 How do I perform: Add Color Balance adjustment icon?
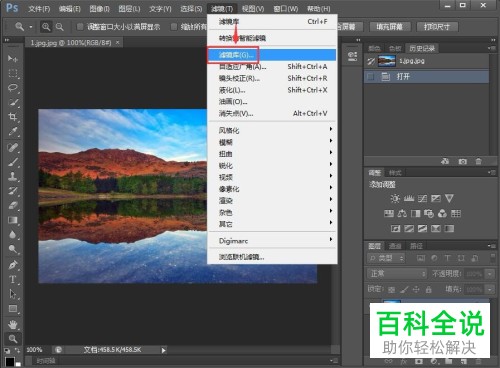402,214
